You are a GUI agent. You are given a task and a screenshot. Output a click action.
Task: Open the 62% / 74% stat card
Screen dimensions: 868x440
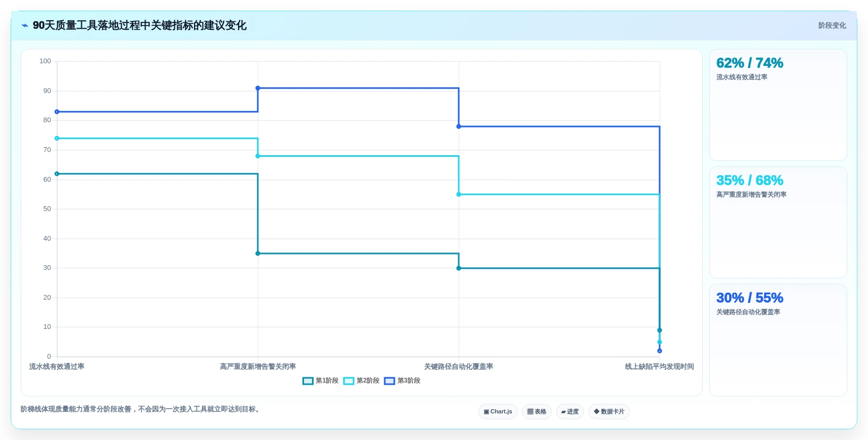pos(778,105)
